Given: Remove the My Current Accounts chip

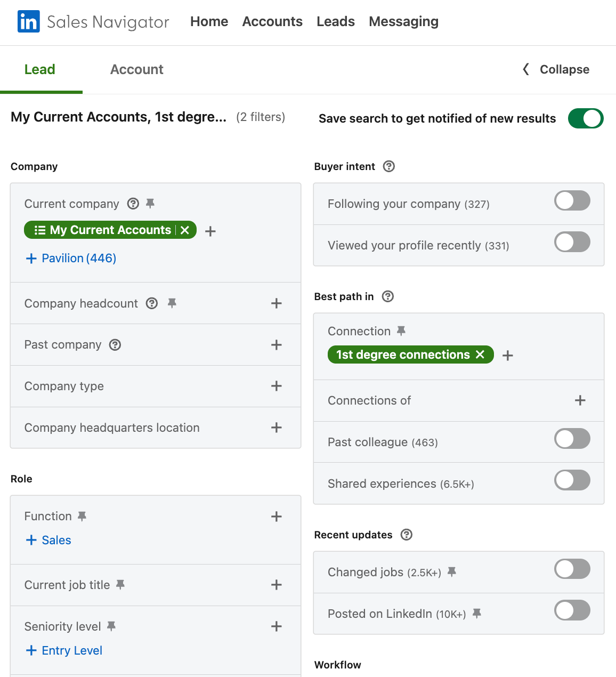Looking at the screenshot, I should [185, 230].
